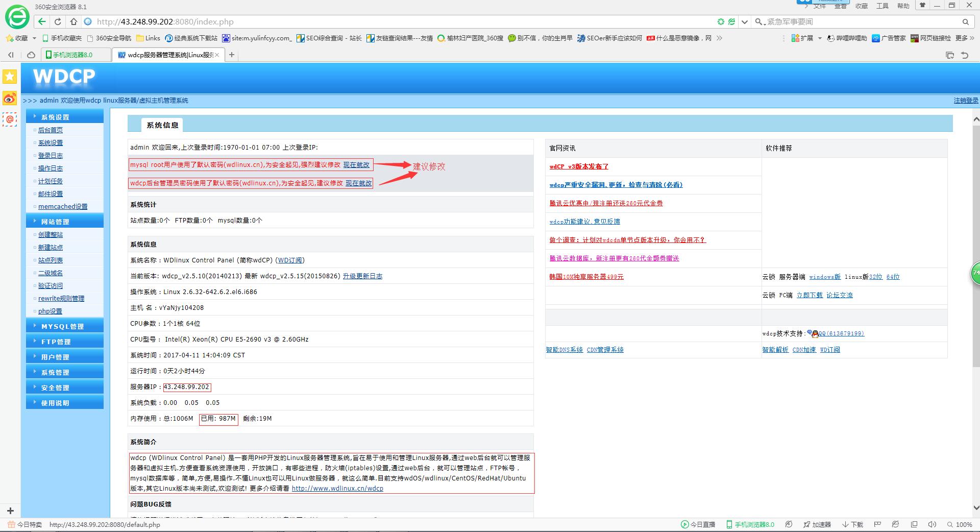
Task: Open the 下载 download manager in status bar
Action: [x=852, y=524]
